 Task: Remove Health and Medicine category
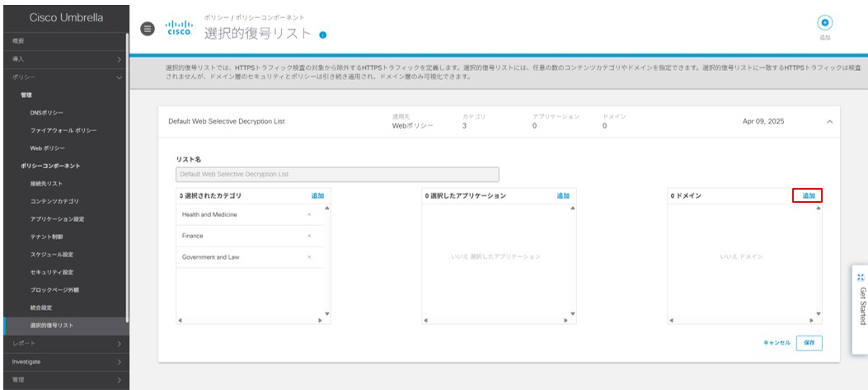tap(309, 214)
